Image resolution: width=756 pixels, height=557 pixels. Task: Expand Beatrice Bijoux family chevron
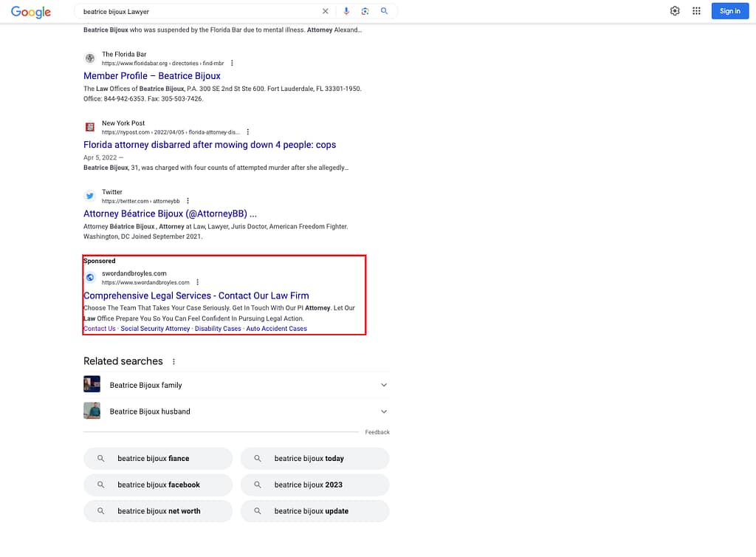[384, 385]
